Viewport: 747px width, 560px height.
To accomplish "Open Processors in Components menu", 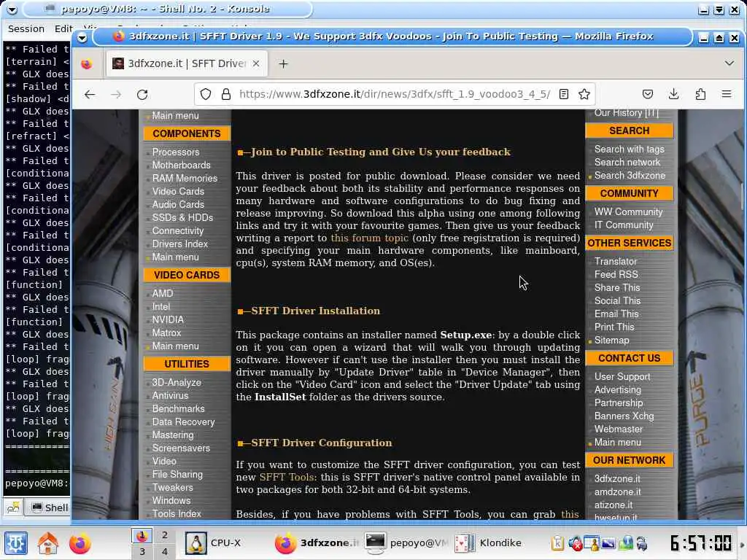I will tap(176, 152).
